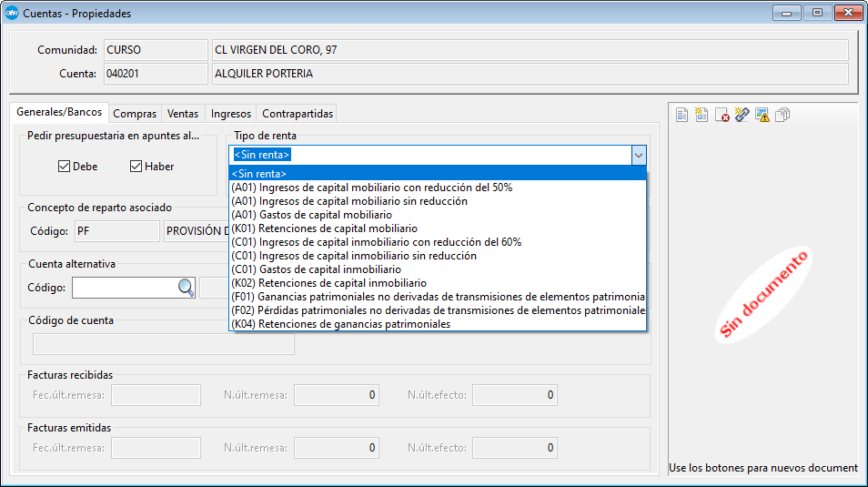The height and width of the screenshot is (487, 868).
Task: Open the Ventas tab
Action: 183,114
